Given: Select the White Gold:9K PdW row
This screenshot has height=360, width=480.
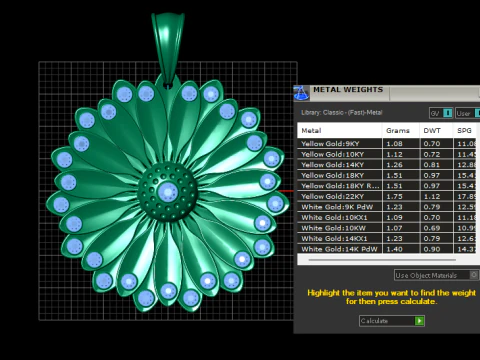Looking at the screenshot, I should 387,207.
